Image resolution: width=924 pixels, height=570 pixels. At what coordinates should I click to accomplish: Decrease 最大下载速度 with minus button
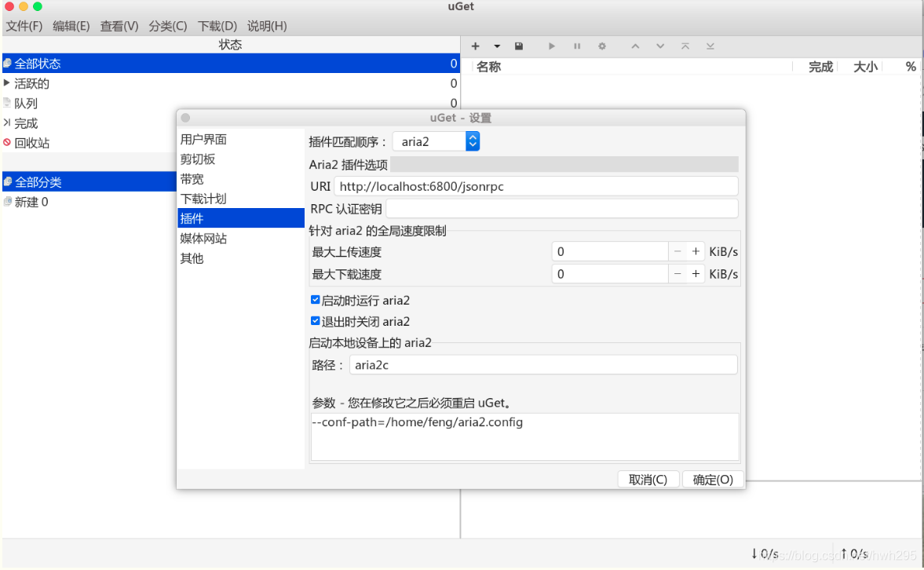click(677, 274)
